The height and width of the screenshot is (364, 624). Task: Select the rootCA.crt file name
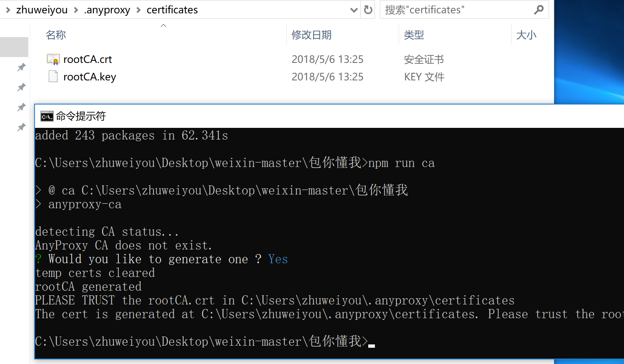click(x=87, y=60)
